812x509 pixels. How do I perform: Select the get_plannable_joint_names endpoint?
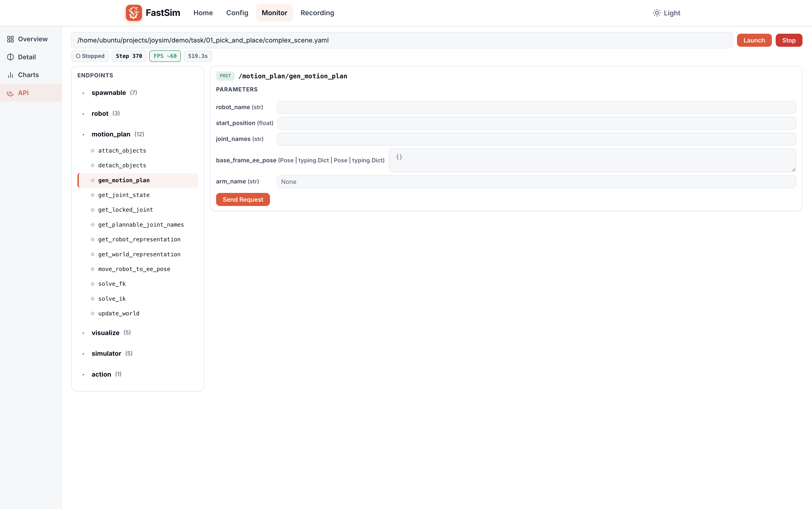pyautogui.click(x=138, y=224)
